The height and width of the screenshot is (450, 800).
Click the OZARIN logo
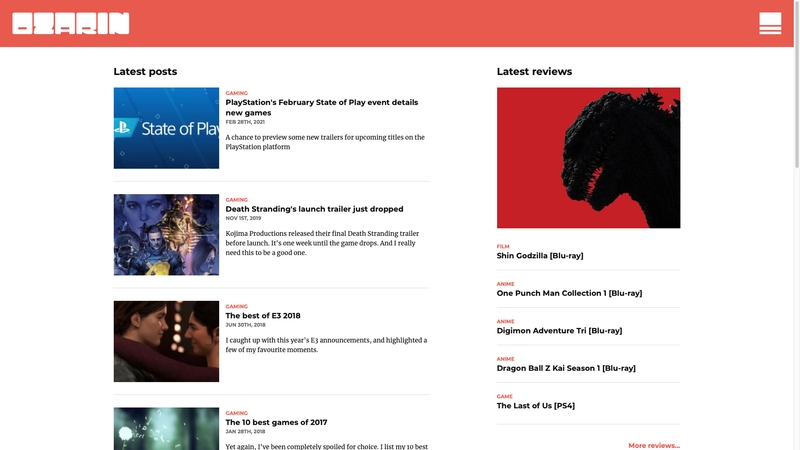[71, 23]
